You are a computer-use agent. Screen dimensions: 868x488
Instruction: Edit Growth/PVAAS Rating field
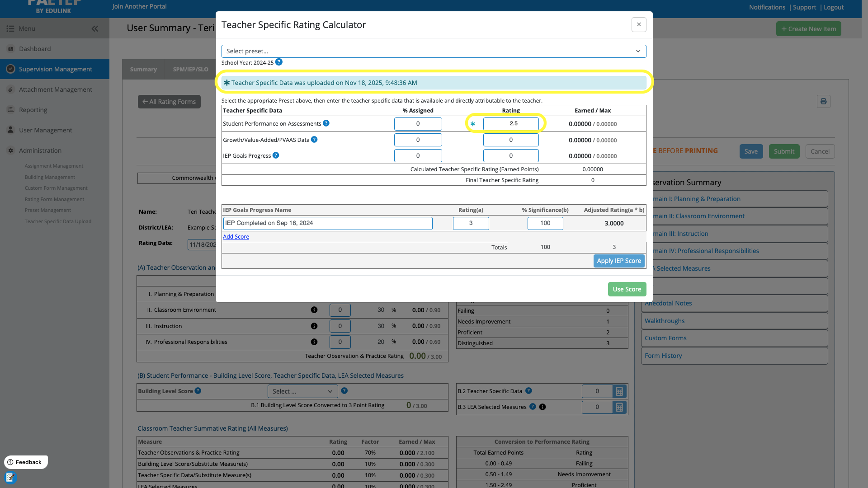(511, 140)
